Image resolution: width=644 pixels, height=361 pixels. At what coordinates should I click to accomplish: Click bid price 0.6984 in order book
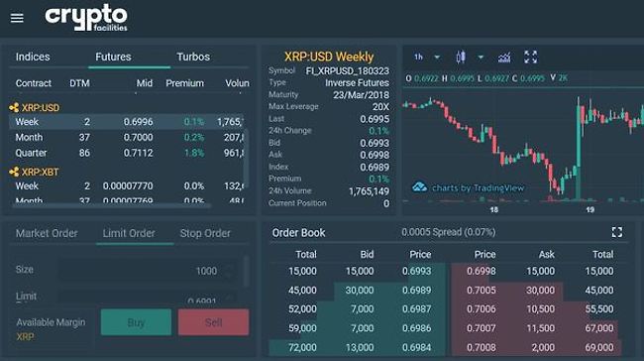pyautogui.click(x=416, y=347)
